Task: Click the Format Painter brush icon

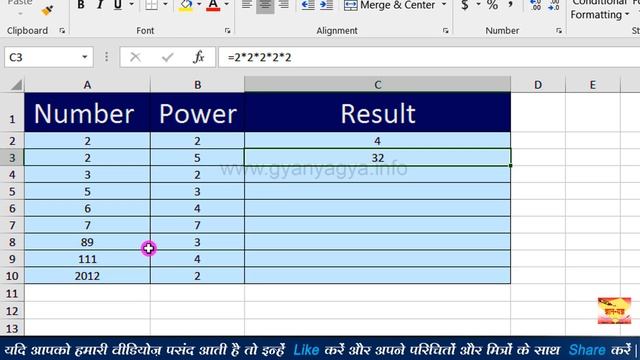Action: pyautogui.click(x=47, y=10)
